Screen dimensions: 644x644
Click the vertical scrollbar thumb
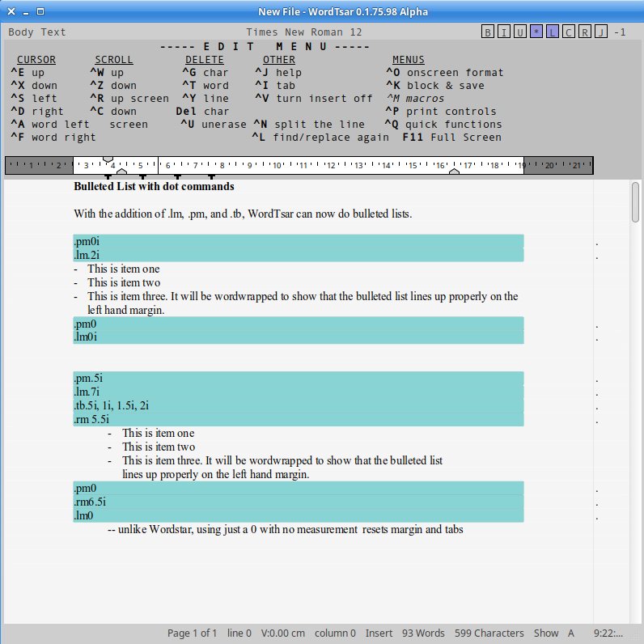(635, 202)
